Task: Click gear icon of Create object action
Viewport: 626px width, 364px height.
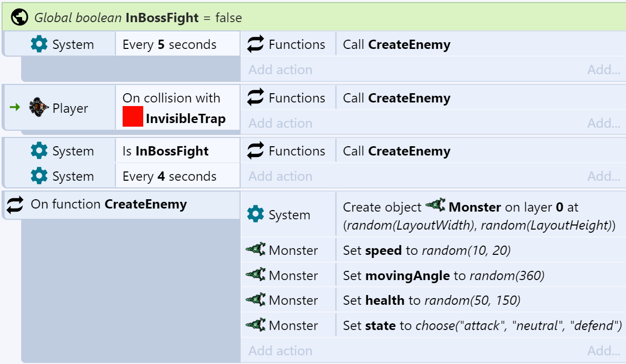Action: click(x=256, y=215)
